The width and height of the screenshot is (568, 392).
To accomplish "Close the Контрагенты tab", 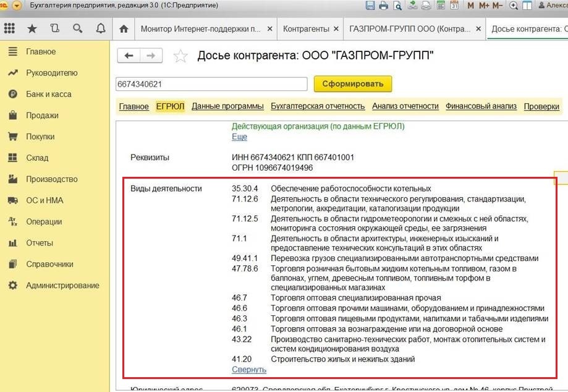I will point(336,29).
